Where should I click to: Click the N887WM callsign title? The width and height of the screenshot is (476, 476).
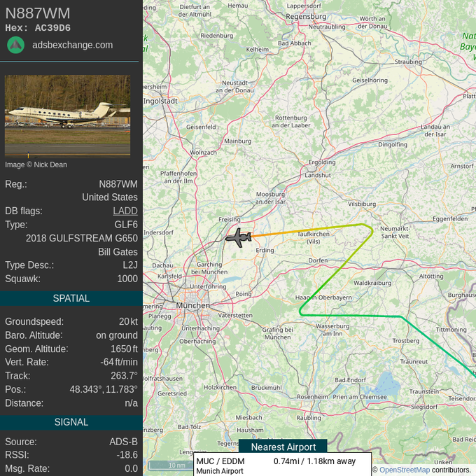tap(38, 13)
